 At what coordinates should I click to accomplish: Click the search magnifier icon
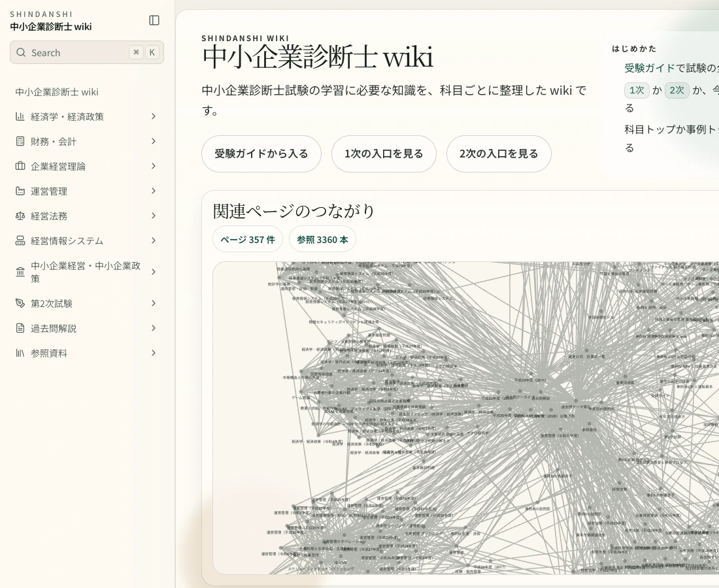click(21, 52)
